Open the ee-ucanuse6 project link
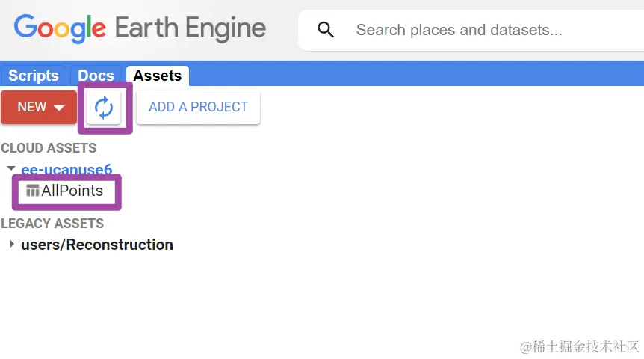 pos(66,169)
